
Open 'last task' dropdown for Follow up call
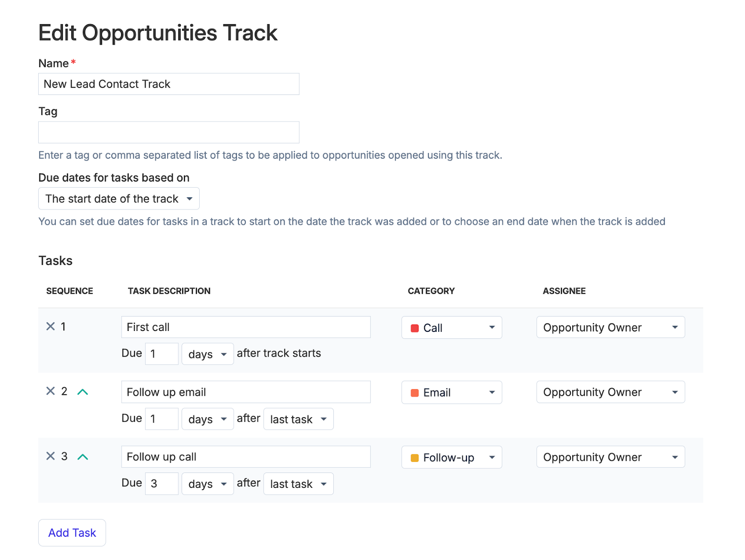coord(298,484)
